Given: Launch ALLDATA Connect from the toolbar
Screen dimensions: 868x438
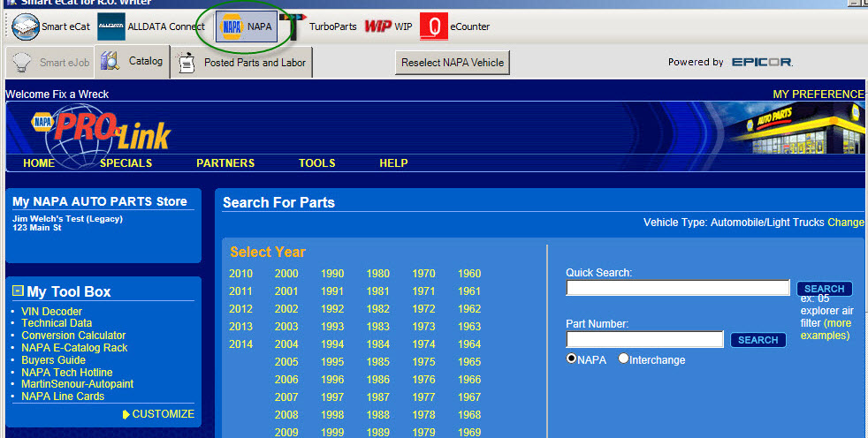Looking at the screenshot, I should 151,26.
